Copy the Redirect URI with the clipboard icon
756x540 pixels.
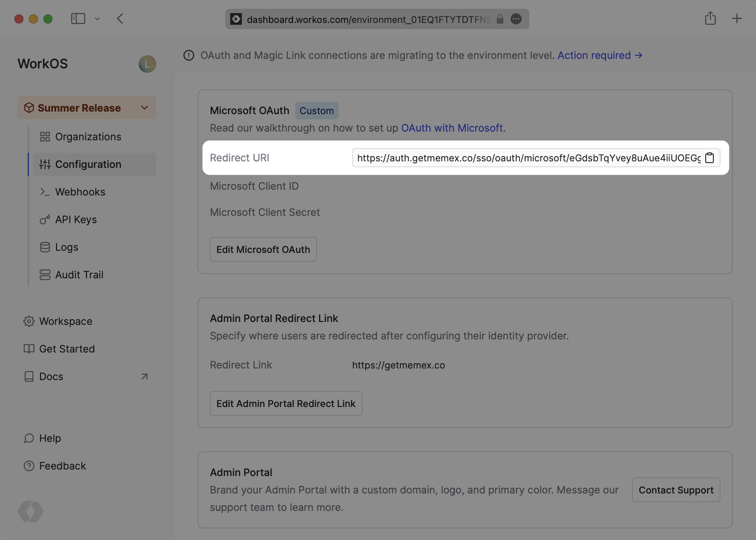(x=709, y=158)
